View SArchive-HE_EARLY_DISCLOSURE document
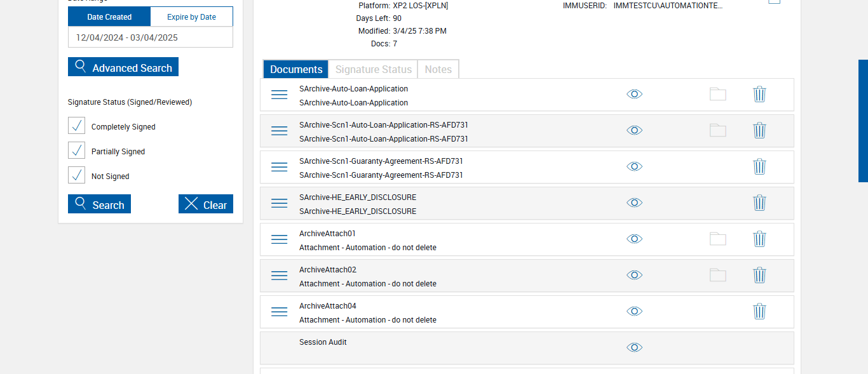Viewport: 868px width, 374px height. [634, 203]
